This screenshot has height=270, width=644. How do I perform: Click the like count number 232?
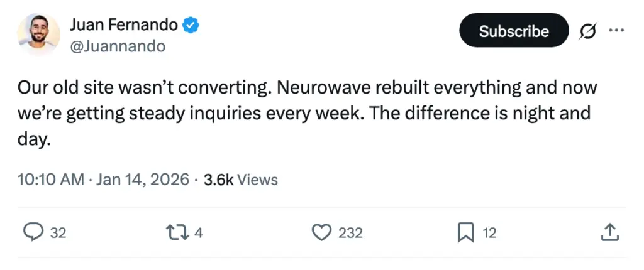pyautogui.click(x=350, y=233)
